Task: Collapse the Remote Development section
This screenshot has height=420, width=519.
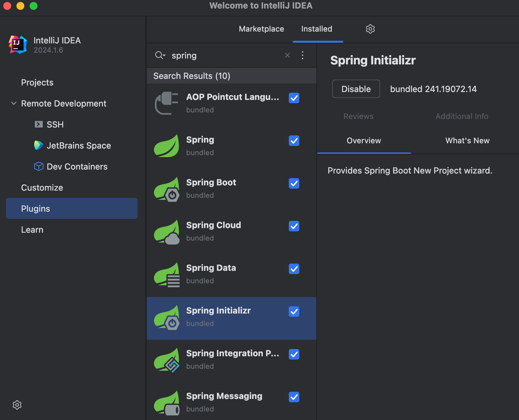Action: click(14, 103)
